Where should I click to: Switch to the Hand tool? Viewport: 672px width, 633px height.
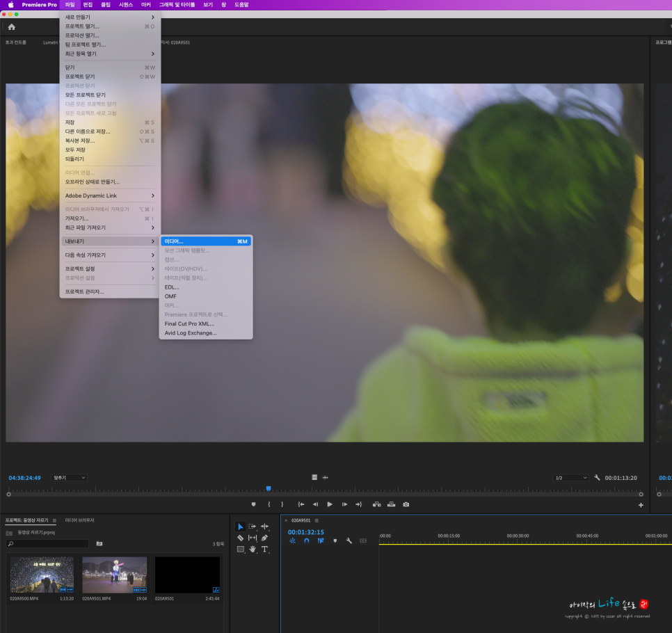(x=253, y=550)
